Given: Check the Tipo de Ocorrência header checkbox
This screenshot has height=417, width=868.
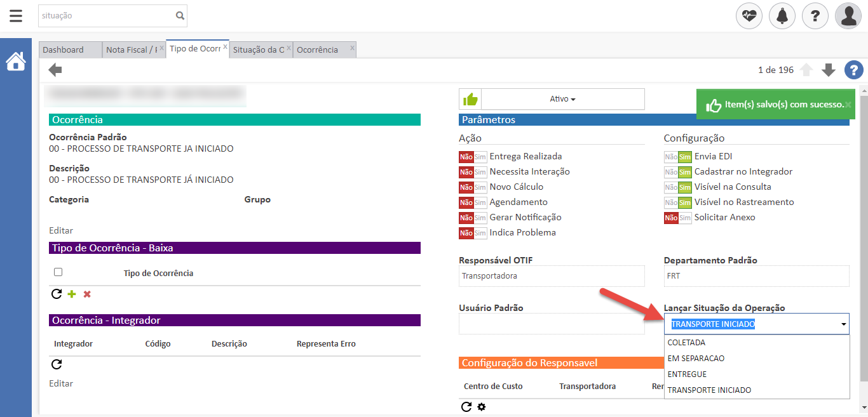Looking at the screenshot, I should [58, 272].
